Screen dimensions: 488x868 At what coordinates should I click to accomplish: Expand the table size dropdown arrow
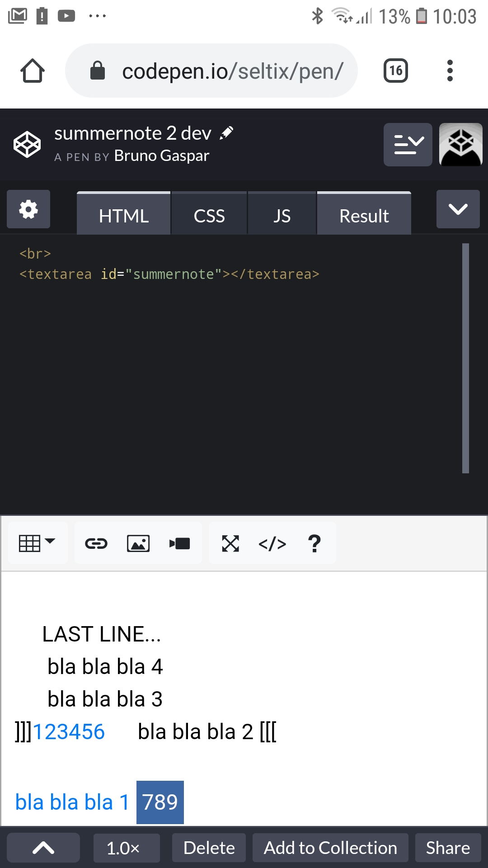pyautogui.click(x=50, y=541)
